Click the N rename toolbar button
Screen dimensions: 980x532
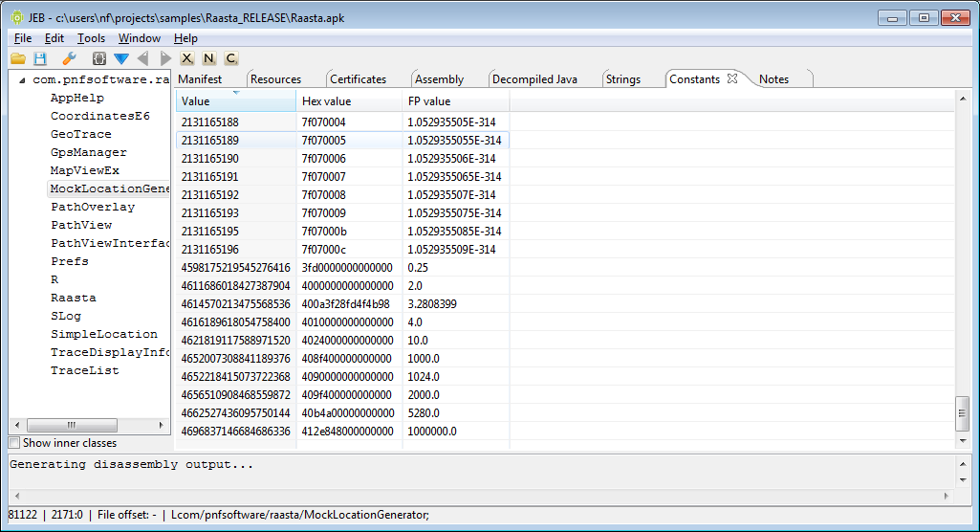pyautogui.click(x=208, y=58)
